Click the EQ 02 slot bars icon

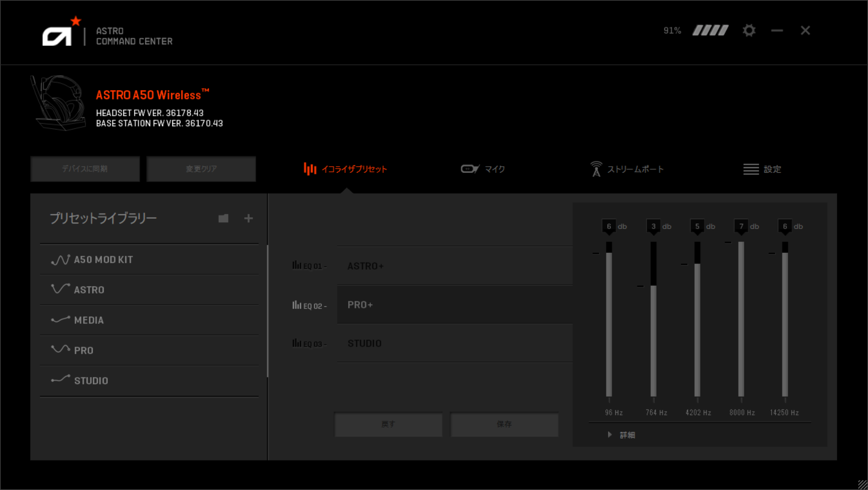pos(297,305)
